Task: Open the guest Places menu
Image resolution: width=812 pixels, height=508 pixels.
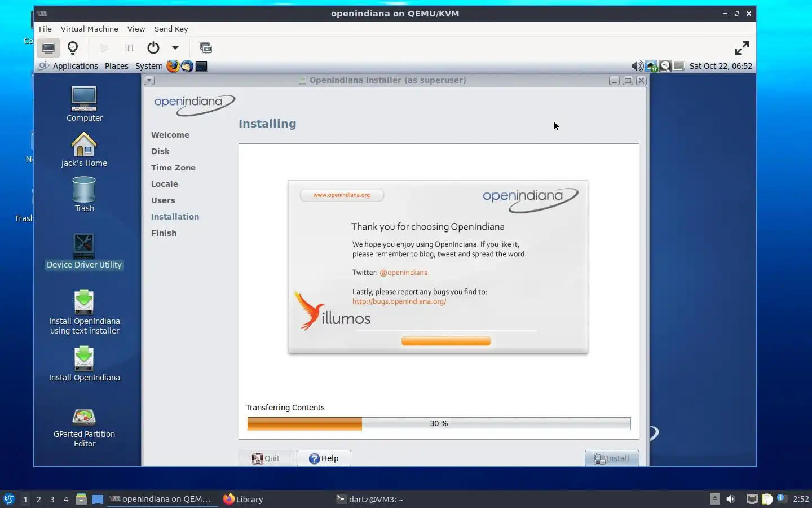Action: (117, 66)
